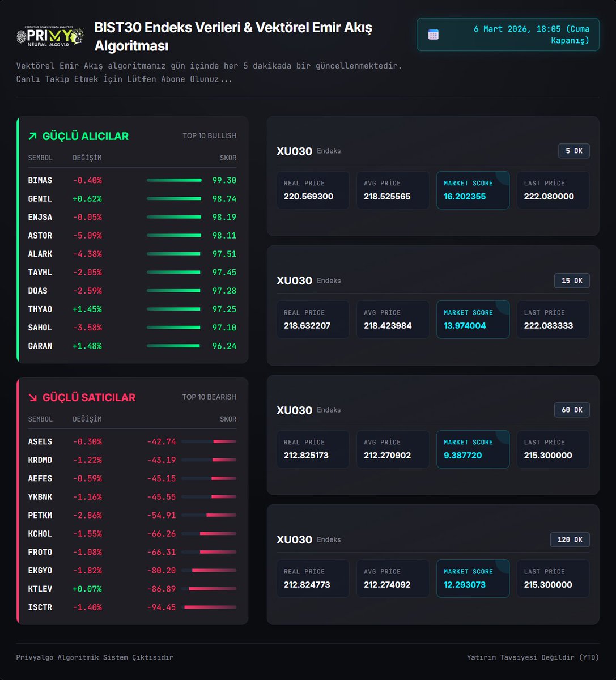Click the EKGYO symbol
Screen dimensions: 616x680
40,571
